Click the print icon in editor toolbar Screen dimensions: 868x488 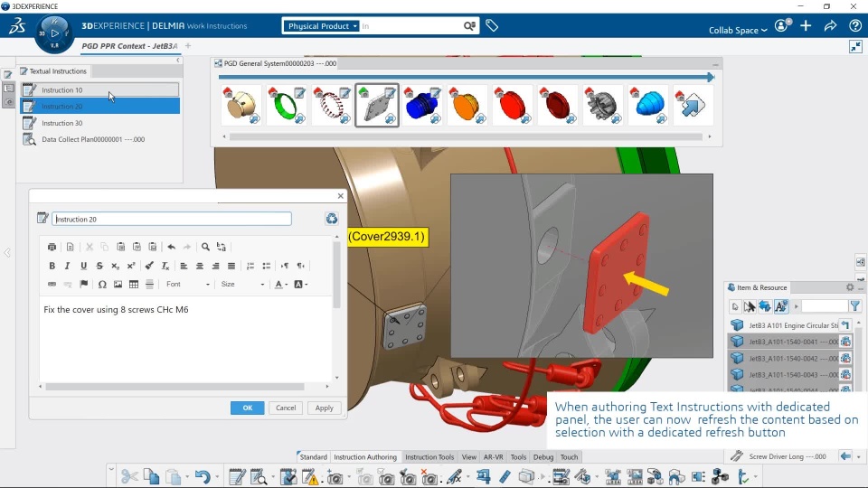pos(52,247)
